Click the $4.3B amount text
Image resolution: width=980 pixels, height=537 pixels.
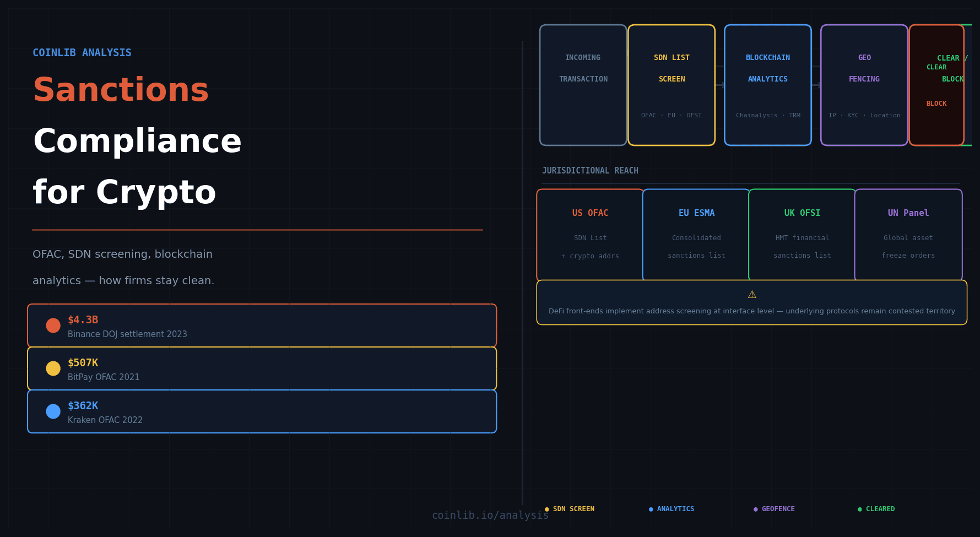click(x=83, y=320)
